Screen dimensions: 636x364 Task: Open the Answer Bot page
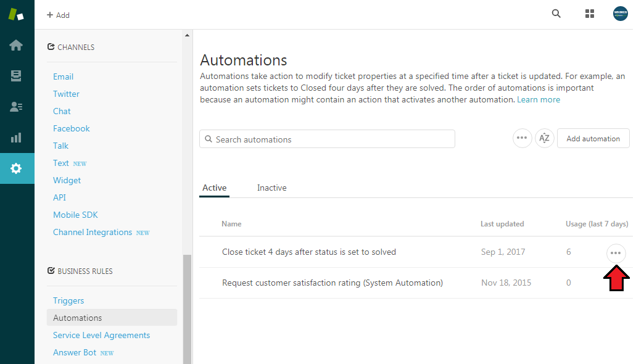click(x=75, y=353)
